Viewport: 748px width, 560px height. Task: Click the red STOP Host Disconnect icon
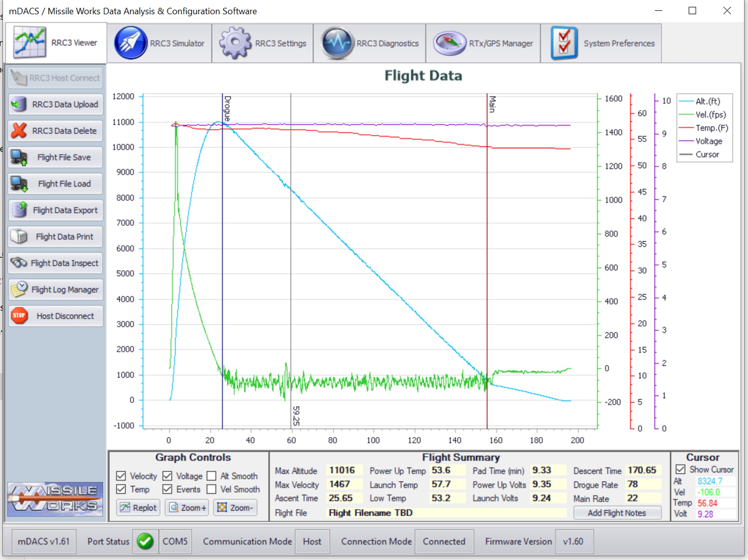pos(19,316)
